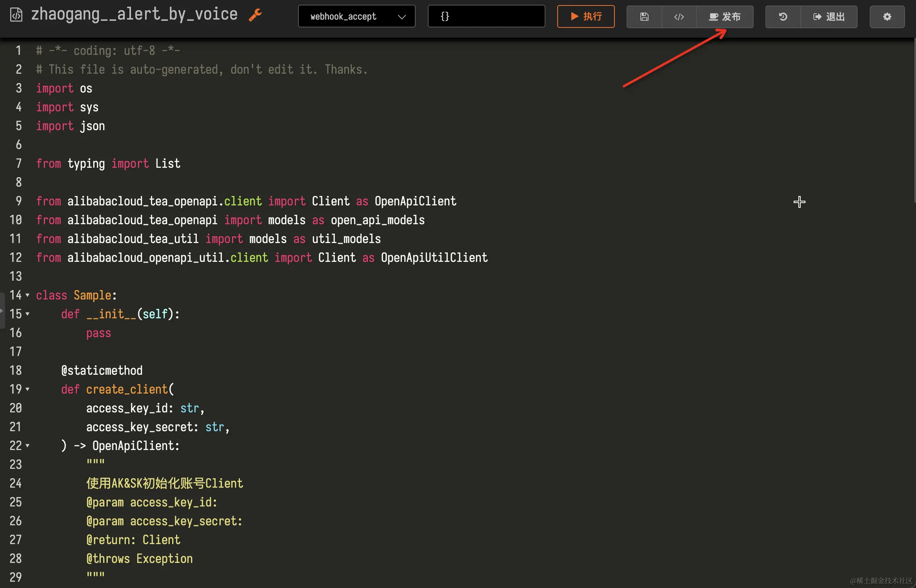
Task: Click line number 9 in gutter
Action: (x=18, y=201)
